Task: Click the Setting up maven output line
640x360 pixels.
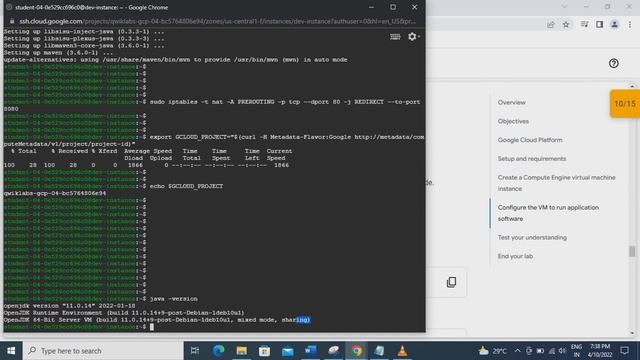Action: click(58, 53)
